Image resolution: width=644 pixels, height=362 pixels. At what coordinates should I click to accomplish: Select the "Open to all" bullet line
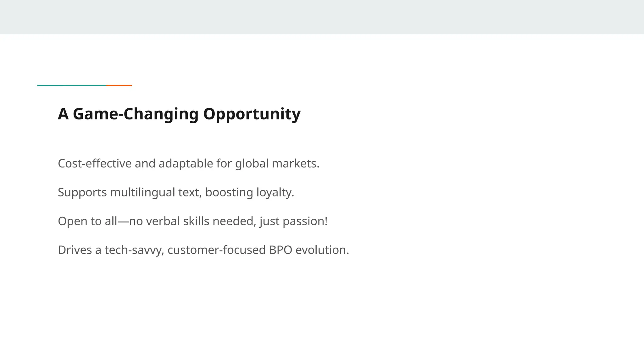192,221
